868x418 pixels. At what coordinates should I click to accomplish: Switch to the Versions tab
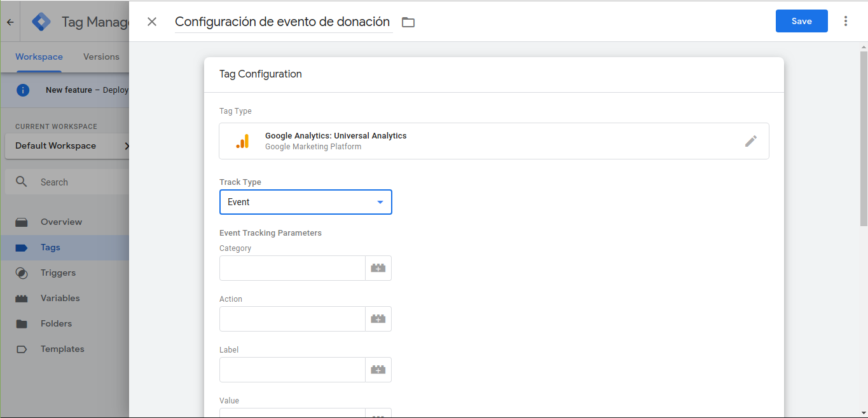(x=101, y=57)
